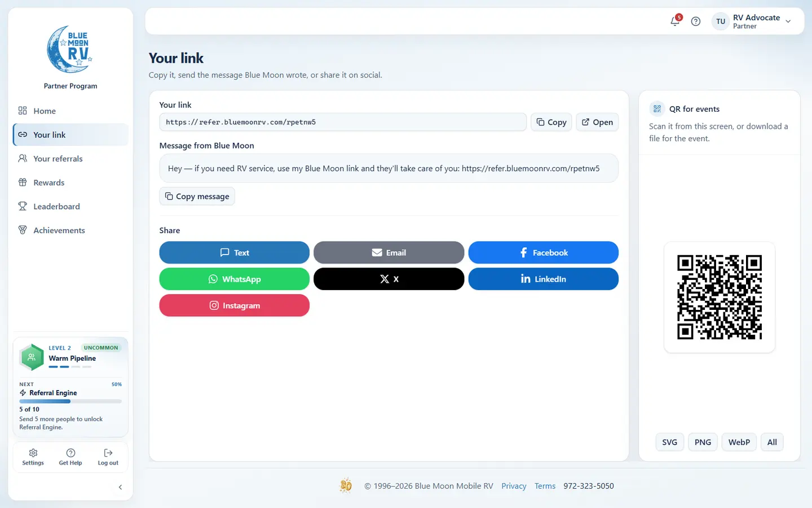
Task: Click the Message from Blue Moon text box
Action: pyautogui.click(x=389, y=168)
